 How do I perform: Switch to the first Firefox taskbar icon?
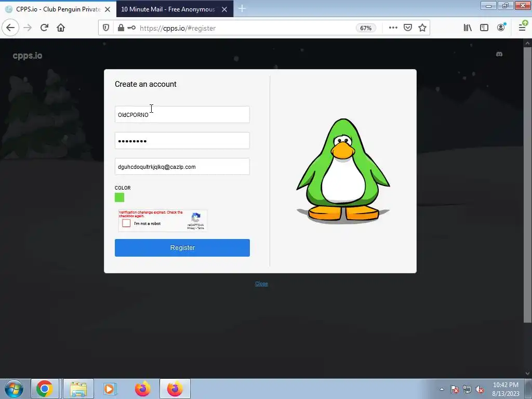pos(142,389)
